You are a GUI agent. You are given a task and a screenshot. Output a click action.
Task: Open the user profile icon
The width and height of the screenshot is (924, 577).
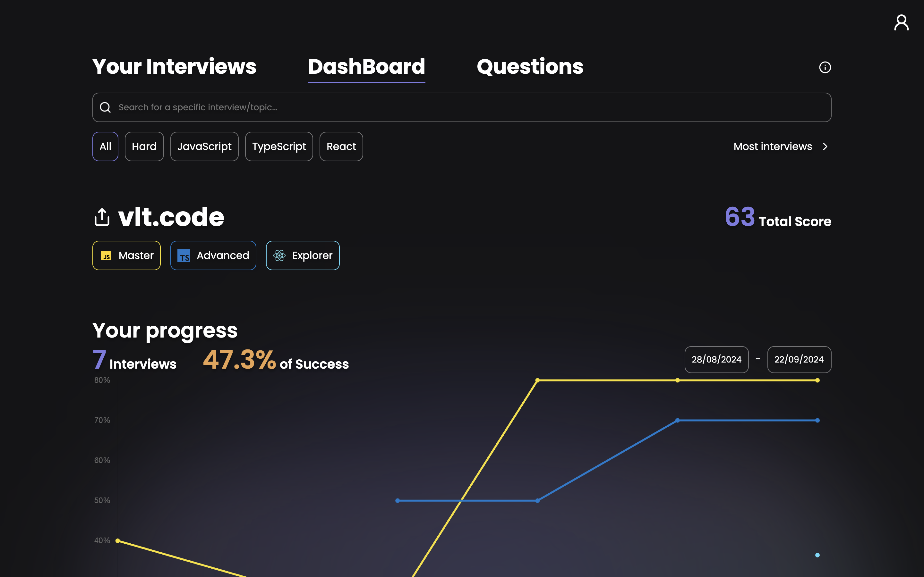point(901,23)
